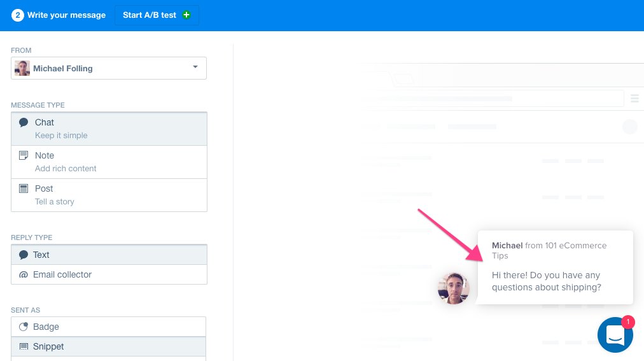Viewport: 644px width, 361px height.
Task: Click the shipping questions message bubble
Action: pos(556,267)
